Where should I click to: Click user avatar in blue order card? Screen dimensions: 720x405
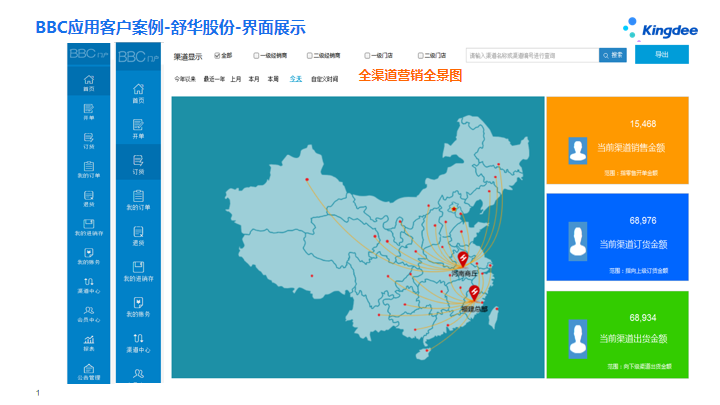[578, 241]
